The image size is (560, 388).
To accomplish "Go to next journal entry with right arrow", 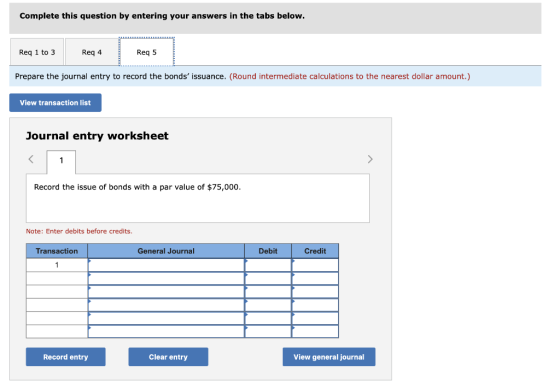I will pyautogui.click(x=370, y=159).
